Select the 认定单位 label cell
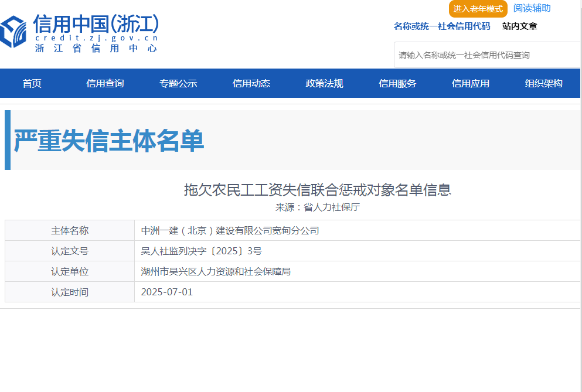 (x=70, y=271)
